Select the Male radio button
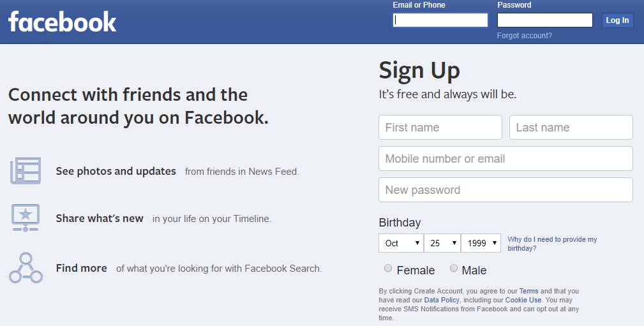 (x=454, y=268)
